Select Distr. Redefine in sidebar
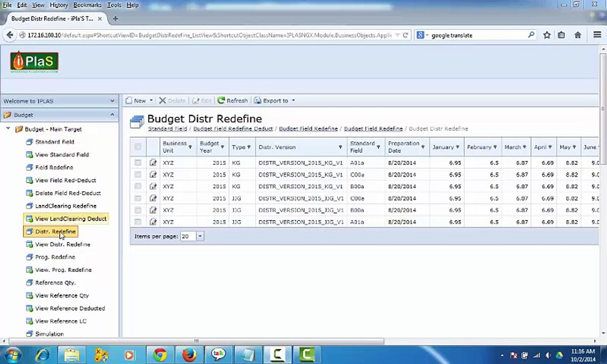607x364 pixels. [51, 232]
